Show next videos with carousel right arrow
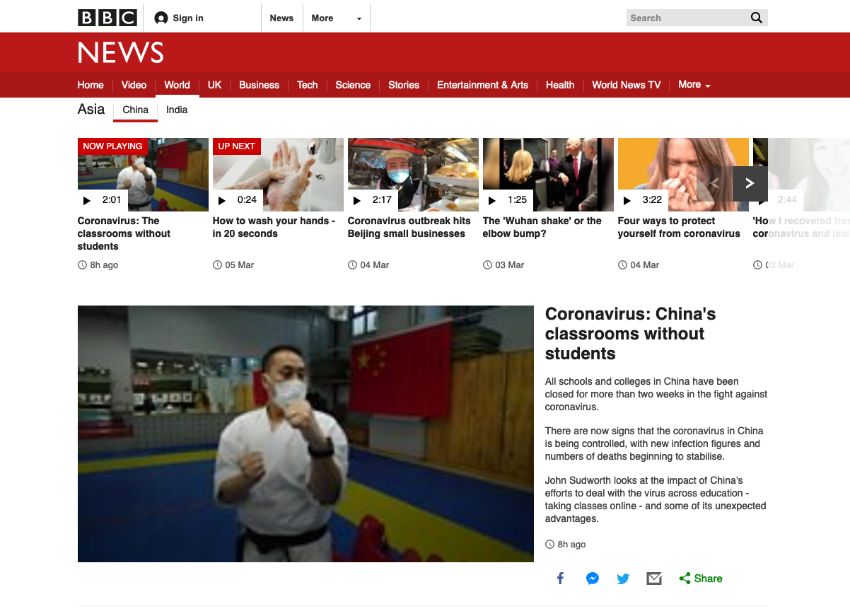The width and height of the screenshot is (850, 616). click(750, 183)
